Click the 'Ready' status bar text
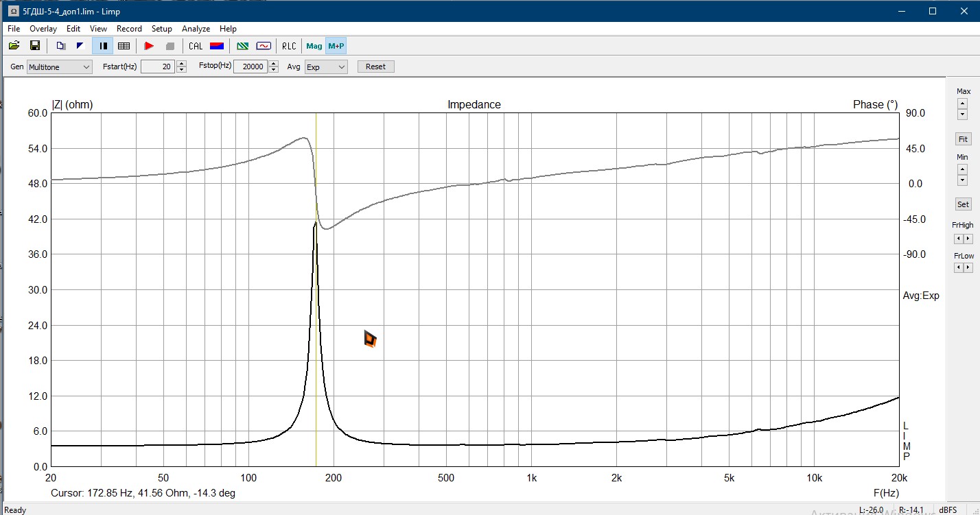 [15, 510]
